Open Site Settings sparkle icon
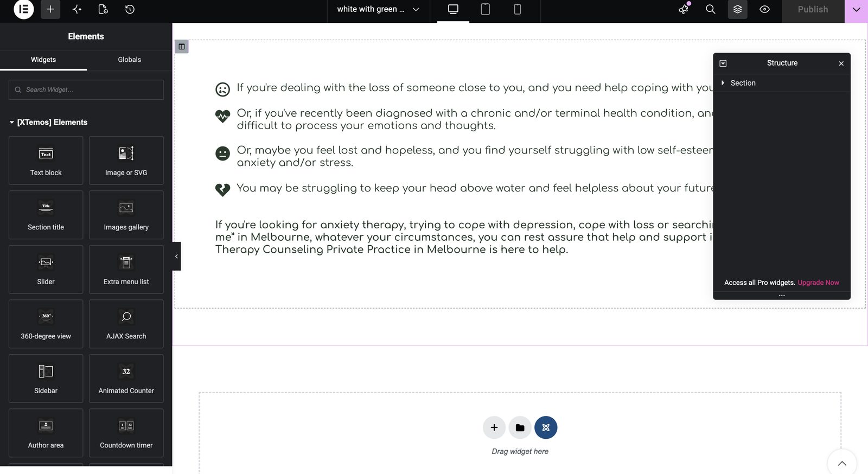 (76, 9)
